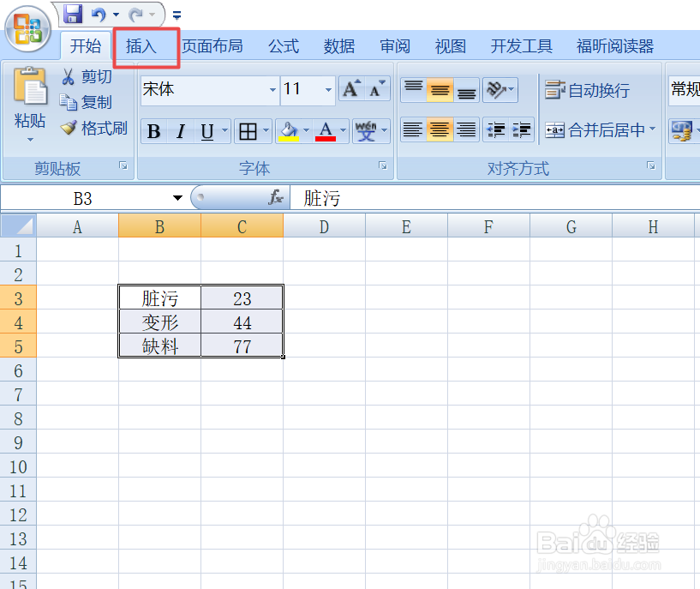Select cell containing 变形
Image resolution: width=700 pixels, height=589 pixels.
[x=160, y=322]
